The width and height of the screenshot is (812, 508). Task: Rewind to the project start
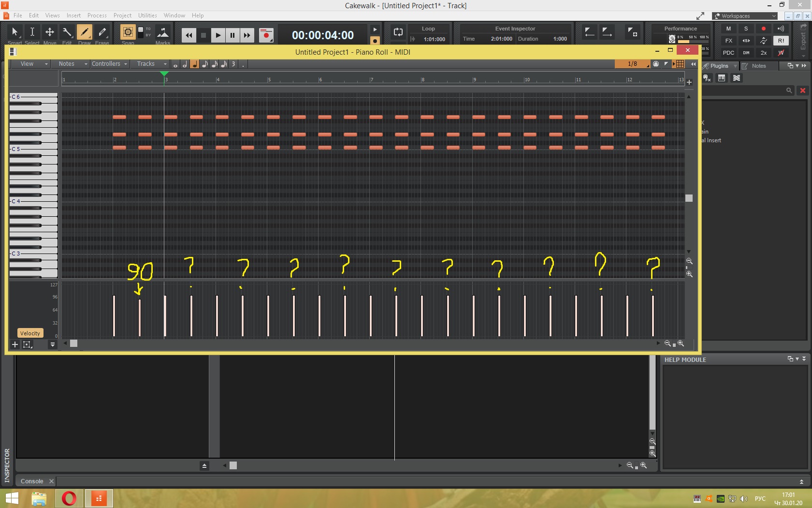pyautogui.click(x=189, y=35)
